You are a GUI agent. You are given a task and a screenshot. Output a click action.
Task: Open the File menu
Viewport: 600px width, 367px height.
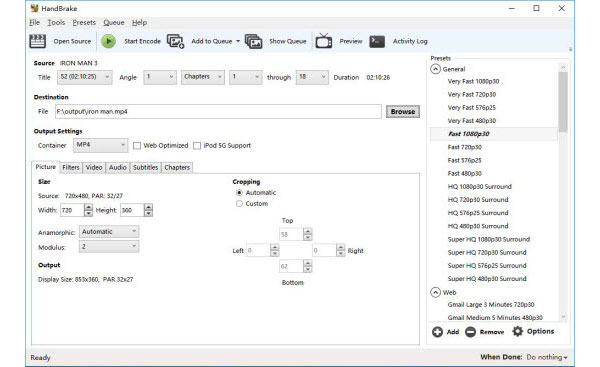pos(34,23)
